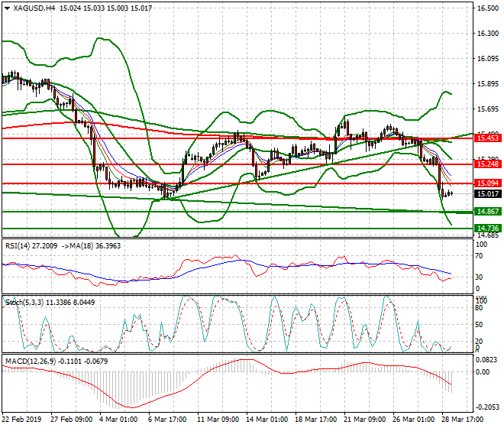Click the black 15.017 current price tag
The height and width of the screenshot is (428, 504).
tap(487, 194)
